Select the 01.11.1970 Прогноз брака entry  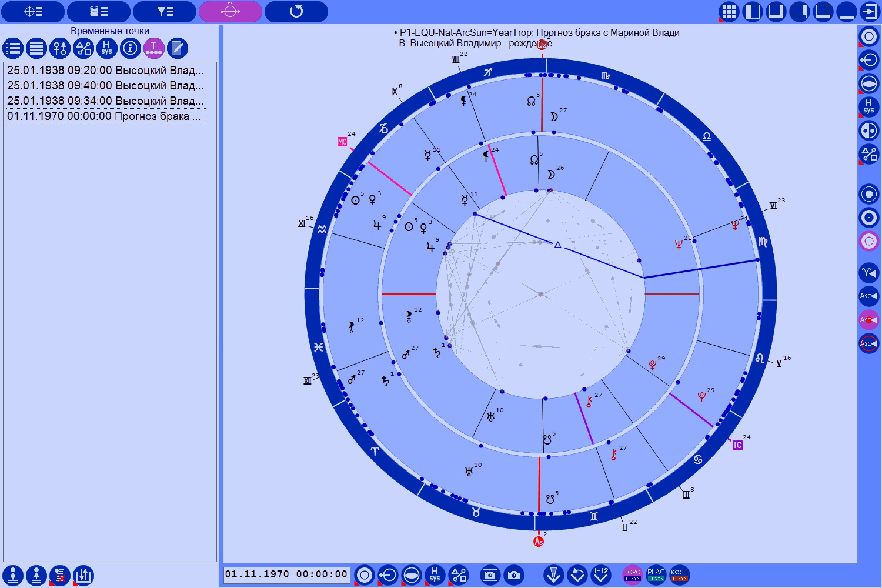pos(105,116)
